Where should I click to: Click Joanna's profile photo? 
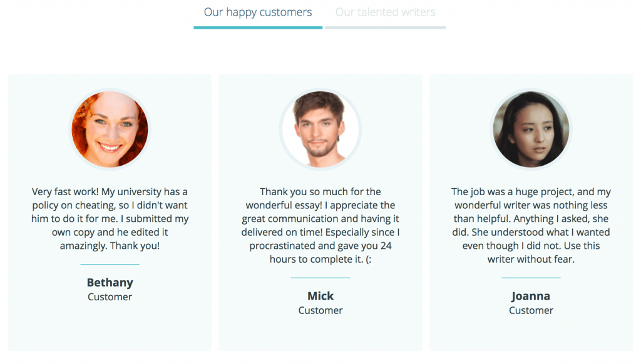[531, 129]
